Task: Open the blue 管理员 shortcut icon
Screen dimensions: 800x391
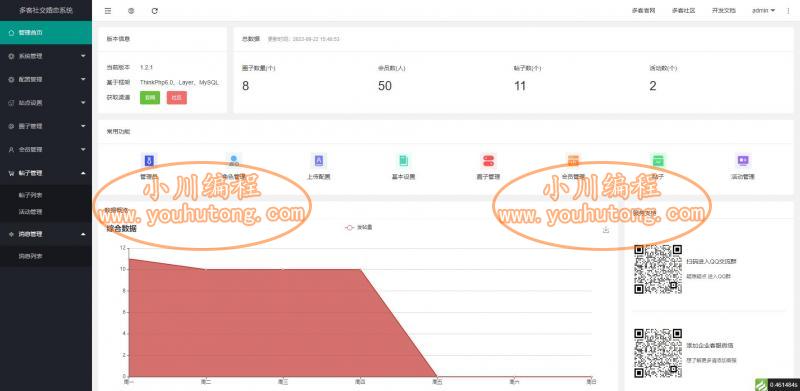Action: pyautogui.click(x=149, y=161)
